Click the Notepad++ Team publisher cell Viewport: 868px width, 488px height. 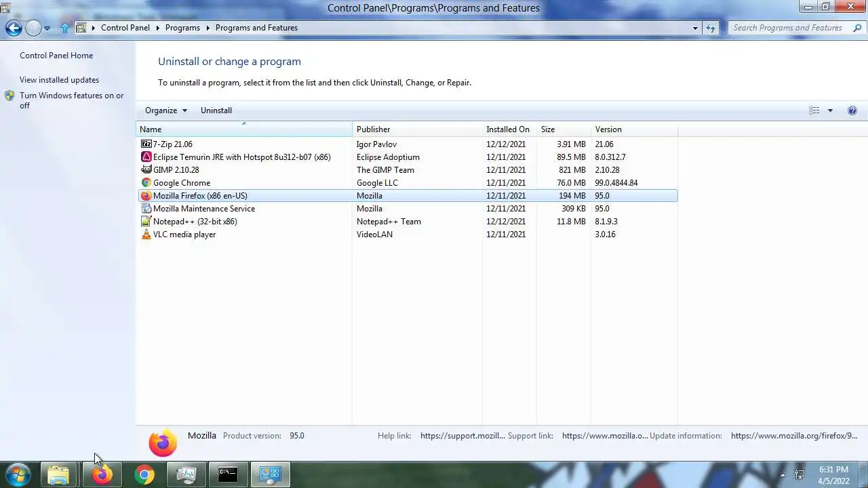click(389, 222)
